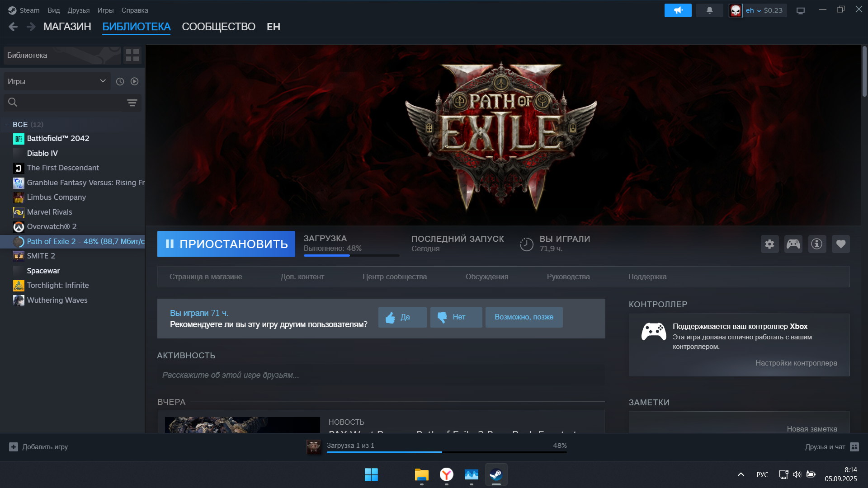Switch to the МАГАЗИН tab
This screenshot has height=488, width=868.
point(67,27)
